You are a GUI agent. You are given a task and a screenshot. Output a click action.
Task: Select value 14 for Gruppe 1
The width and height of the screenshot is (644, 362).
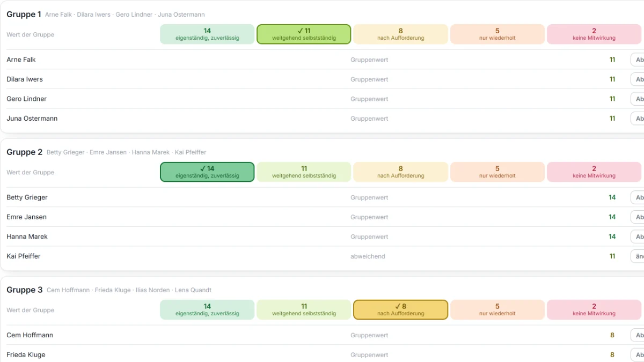pos(207,34)
